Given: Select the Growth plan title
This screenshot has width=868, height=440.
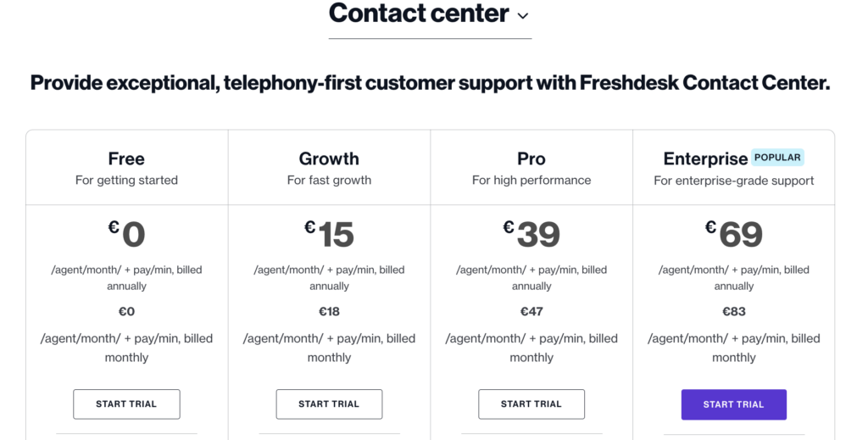Looking at the screenshot, I should [329, 159].
